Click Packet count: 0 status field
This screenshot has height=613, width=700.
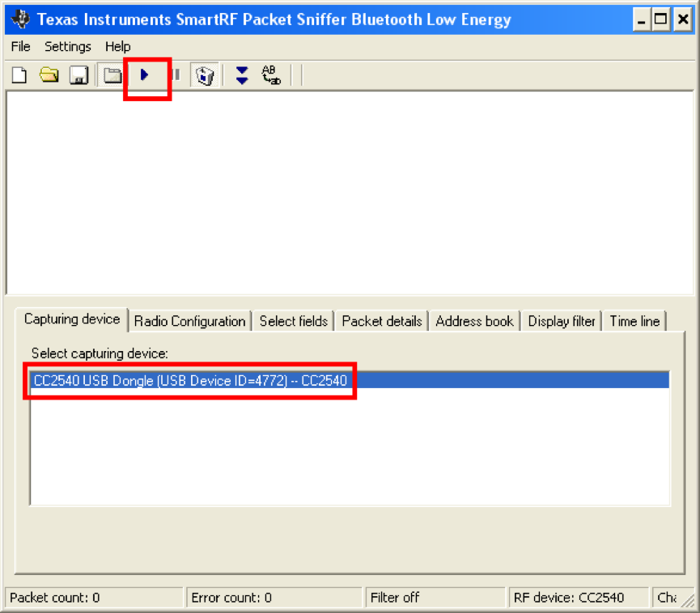click(x=94, y=598)
